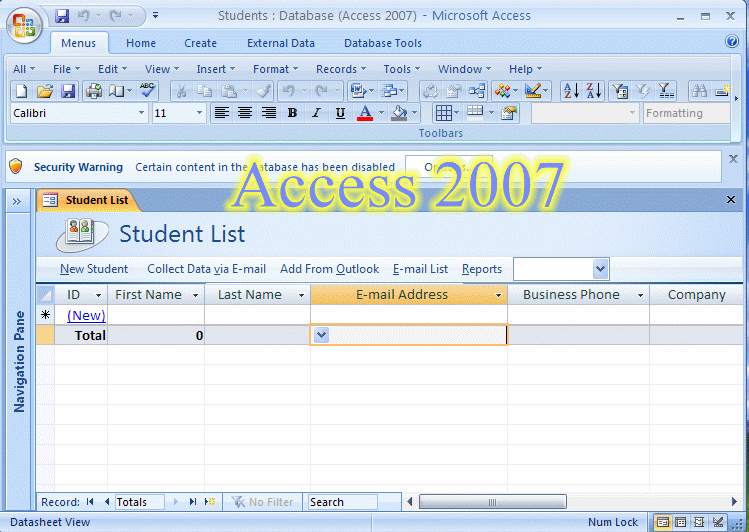This screenshot has height=532, width=749.
Task: Toggle Underline formatting
Action: click(x=340, y=113)
